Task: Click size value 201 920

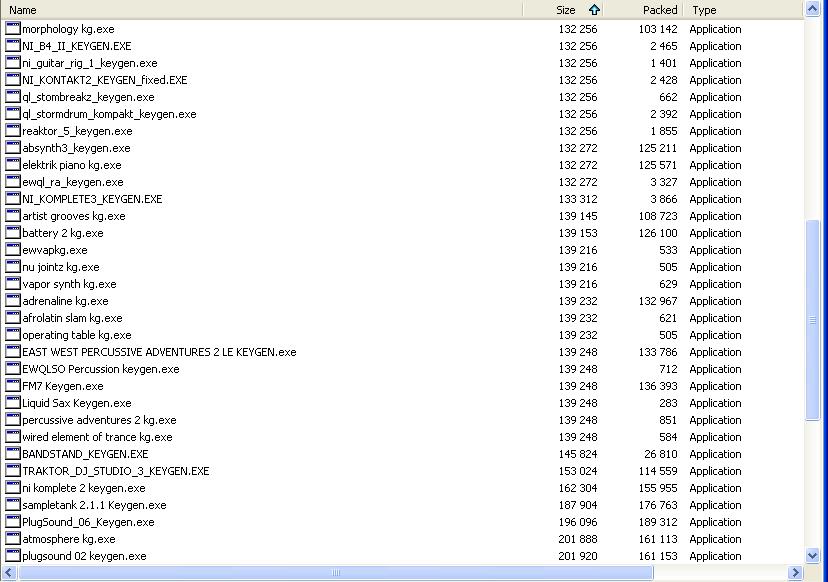Action: point(578,556)
